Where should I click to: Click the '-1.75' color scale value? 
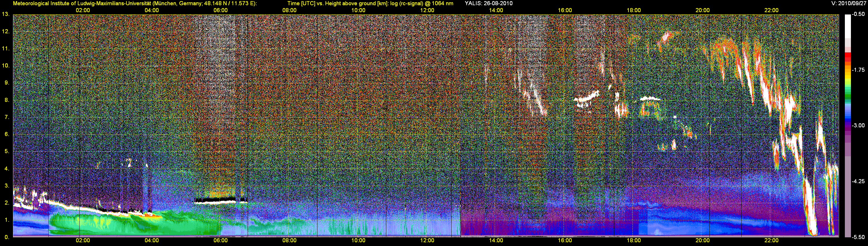(858, 70)
